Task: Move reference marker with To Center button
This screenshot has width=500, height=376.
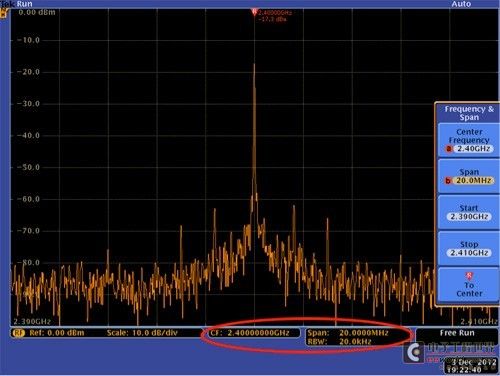Action: point(468,285)
